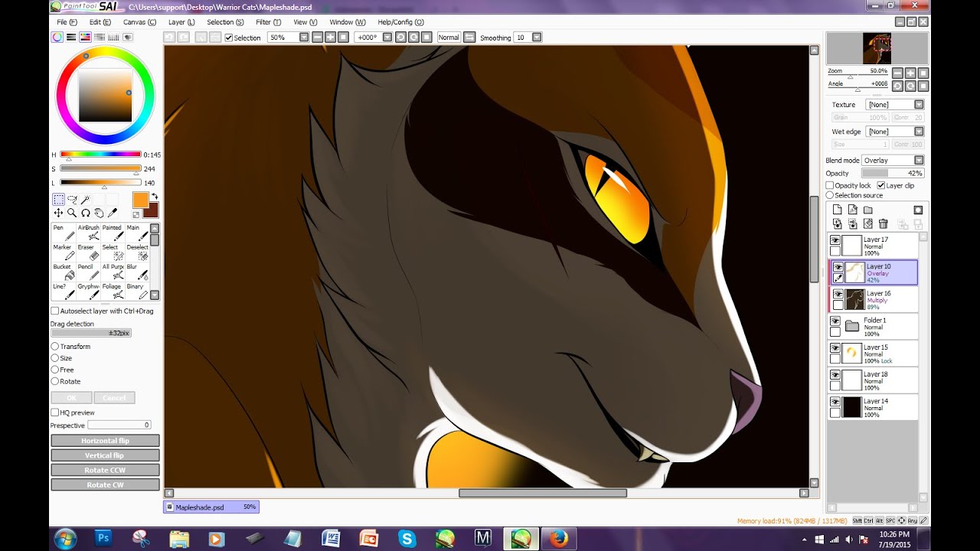The image size is (980, 551).
Task: Open Firefox from the taskbar
Action: pyautogui.click(x=558, y=538)
